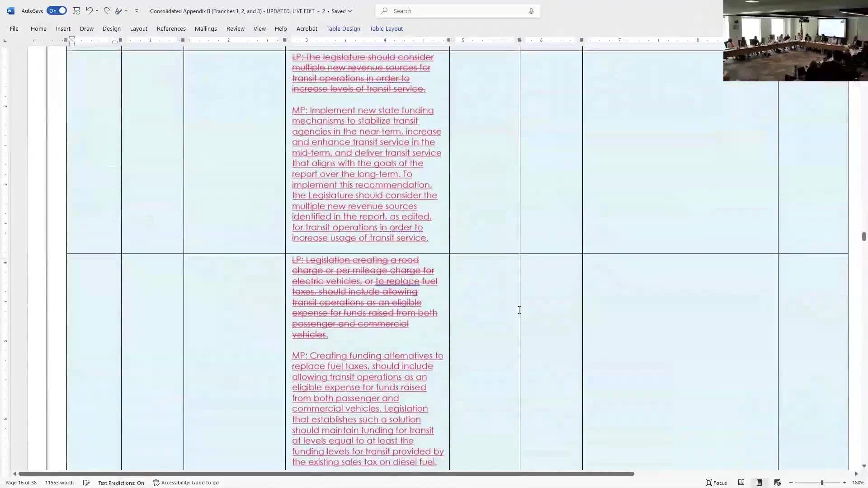Open the proofing errors icon in status bar
The height and width of the screenshot is (488, 868).
click(86, 483)
